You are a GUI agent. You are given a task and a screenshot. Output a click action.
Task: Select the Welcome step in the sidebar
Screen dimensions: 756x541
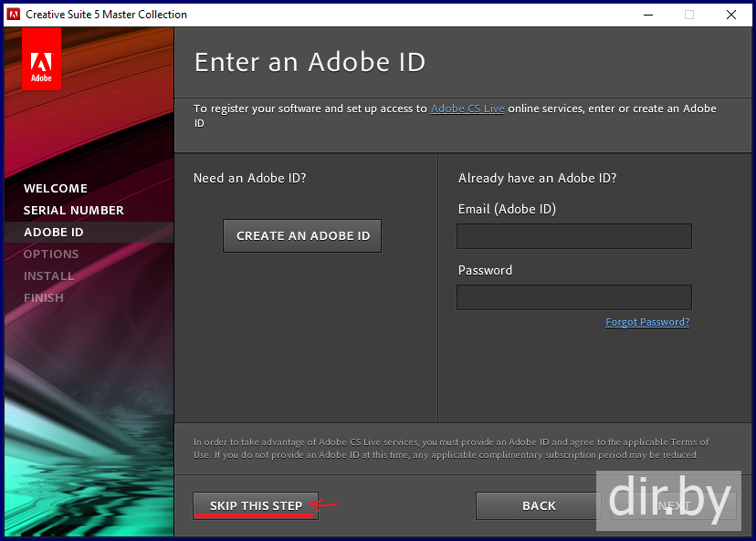click(x=56, y=189)
